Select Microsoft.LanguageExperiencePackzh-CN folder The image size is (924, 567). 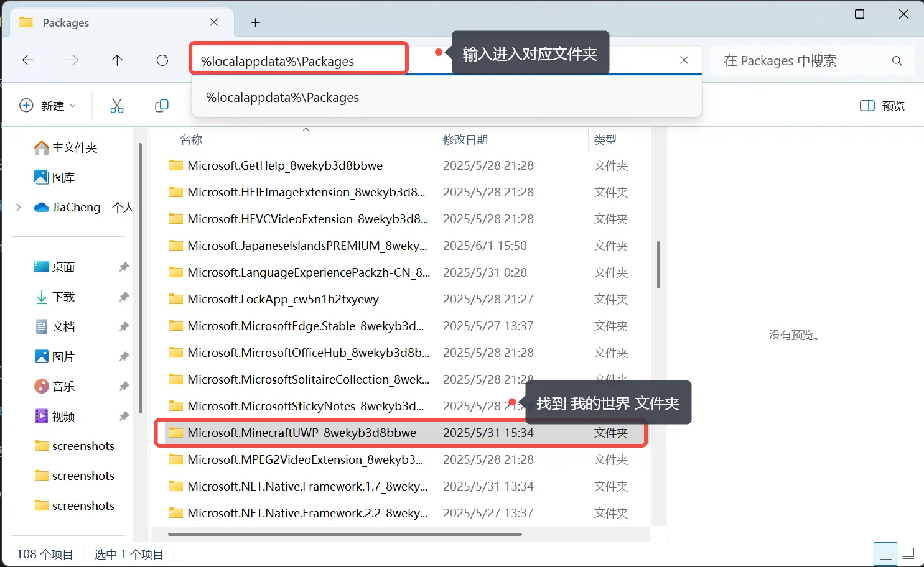click(x=408, y=272)
